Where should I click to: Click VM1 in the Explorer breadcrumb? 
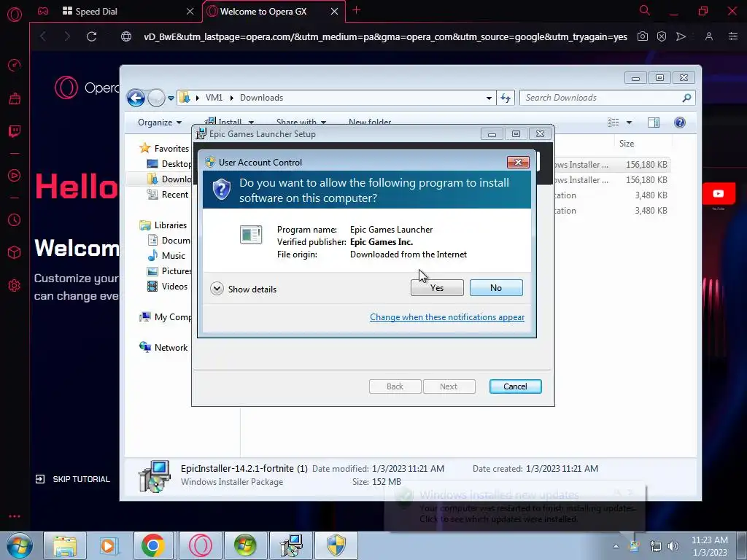point(214,98)
